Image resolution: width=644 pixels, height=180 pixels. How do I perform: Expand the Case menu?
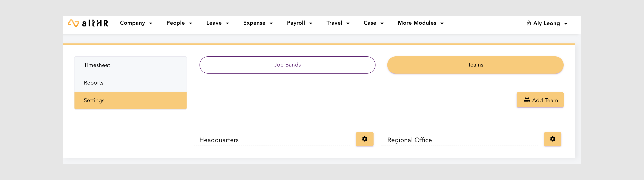(374, 23)
